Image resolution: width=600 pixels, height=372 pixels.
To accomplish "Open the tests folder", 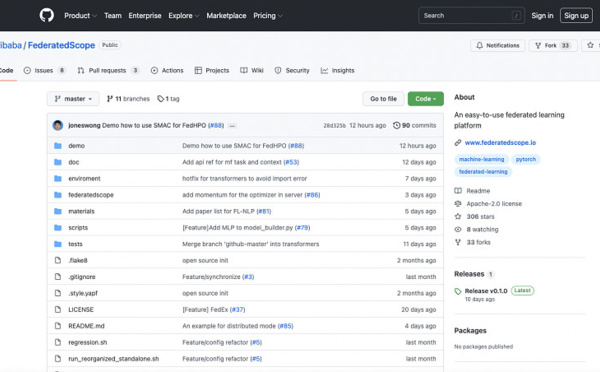I will click(x=75, y=244).
